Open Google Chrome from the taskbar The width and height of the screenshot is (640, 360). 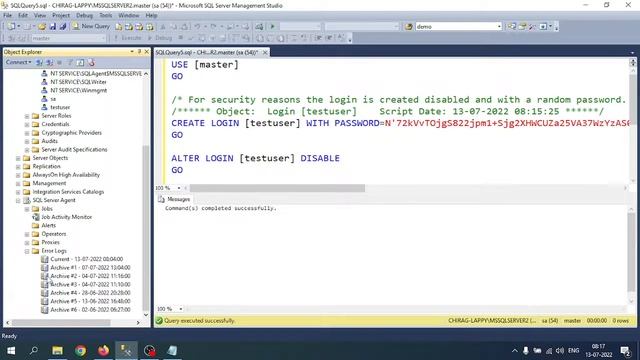tap(80, 351)
